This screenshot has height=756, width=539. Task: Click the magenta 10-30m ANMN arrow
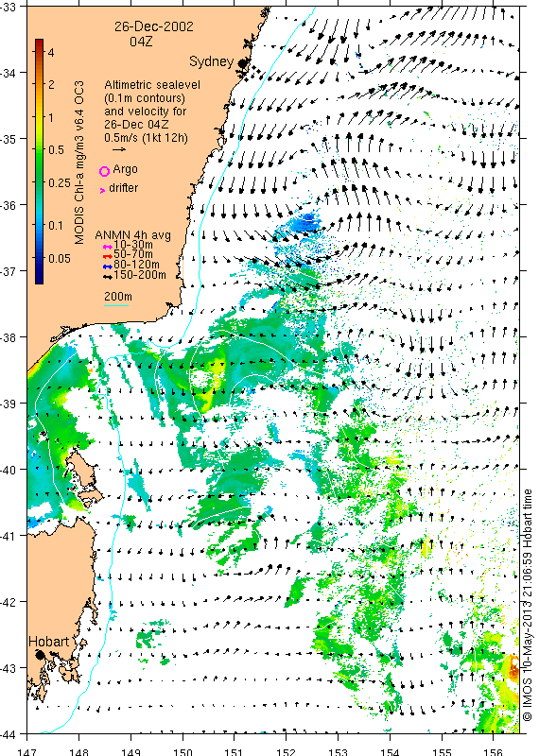(x=108, y=247)
